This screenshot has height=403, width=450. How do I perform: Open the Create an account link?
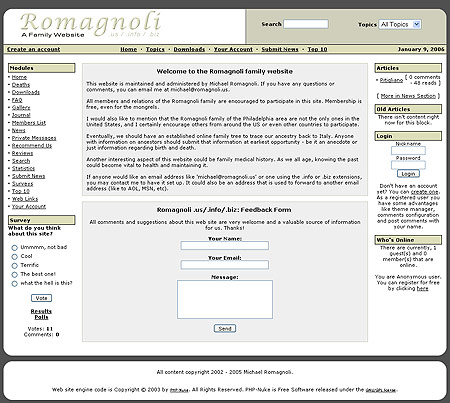(34, 49)
